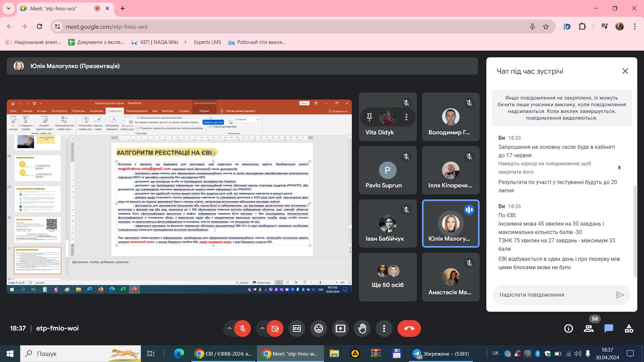
Task: Show the participants people icon
Action: pyautogui.click(x=589, y=328)
